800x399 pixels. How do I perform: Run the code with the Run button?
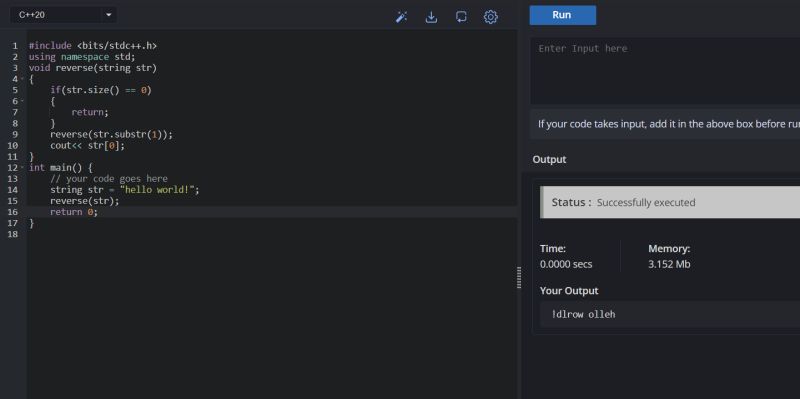[562, 15]
